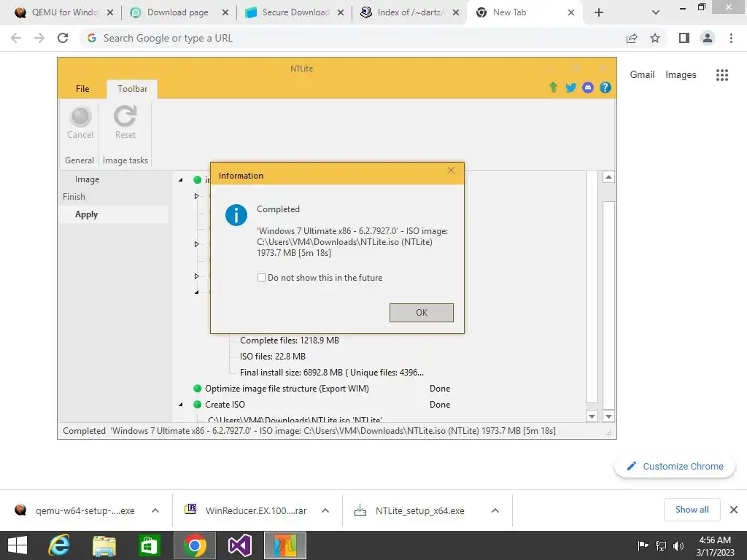The width and height of the screenshot is (747, 560).
Task: Switch to the Index of /~dartz tab
Action: (410, 12)
